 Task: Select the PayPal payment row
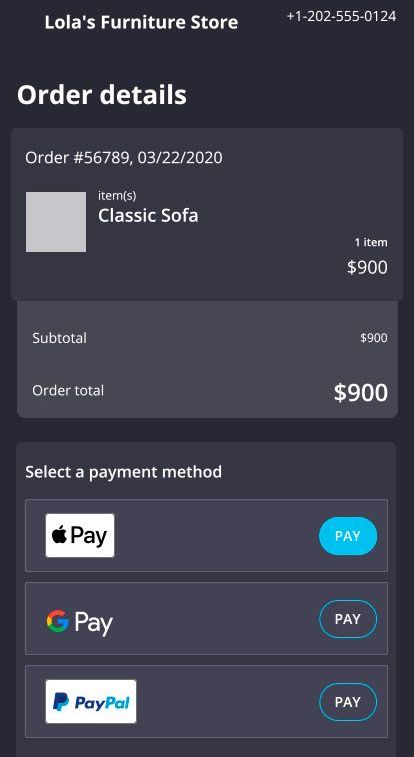pyautogui.click(x=207, y=701)
